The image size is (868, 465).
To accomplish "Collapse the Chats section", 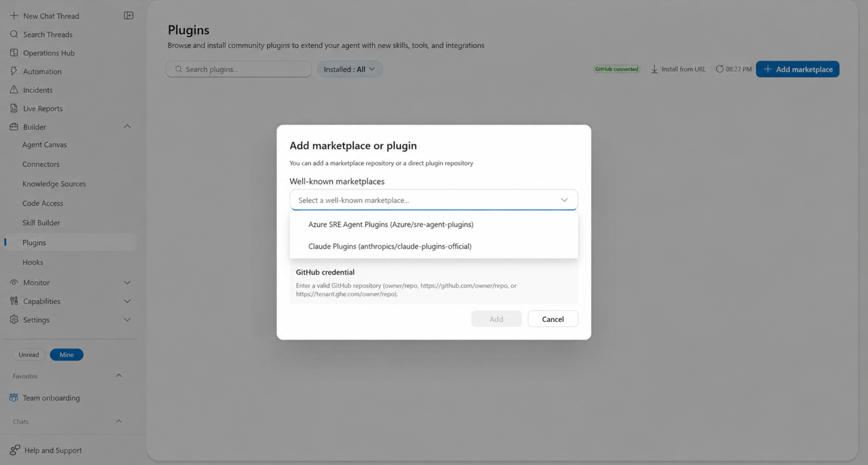I will pos(119,421).
